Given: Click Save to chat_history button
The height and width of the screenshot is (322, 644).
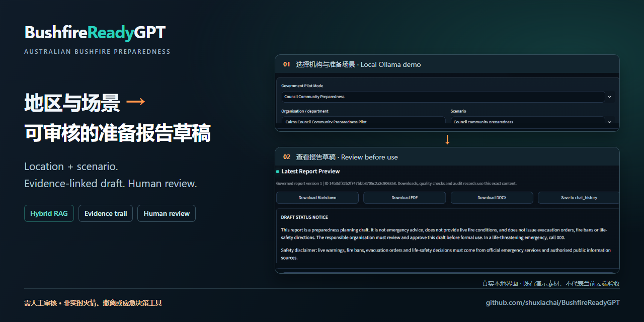Looking at the screenshot, I should (579, 198).
